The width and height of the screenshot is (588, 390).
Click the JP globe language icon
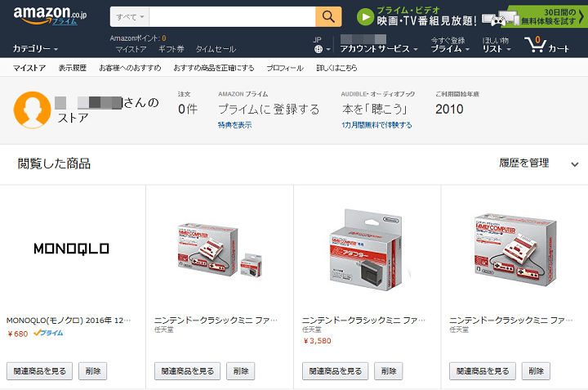[x=318, y=49]
